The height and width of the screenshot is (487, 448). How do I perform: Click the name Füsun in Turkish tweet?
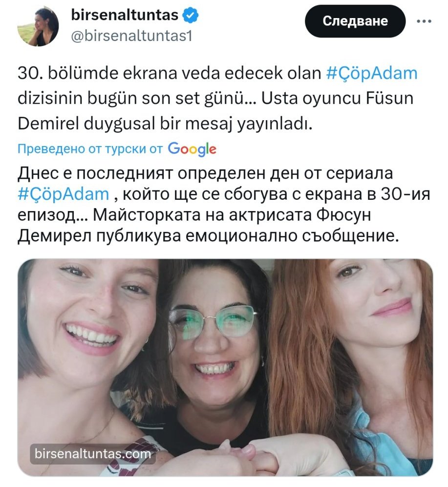pyautogui.click(x=389, y=99)
